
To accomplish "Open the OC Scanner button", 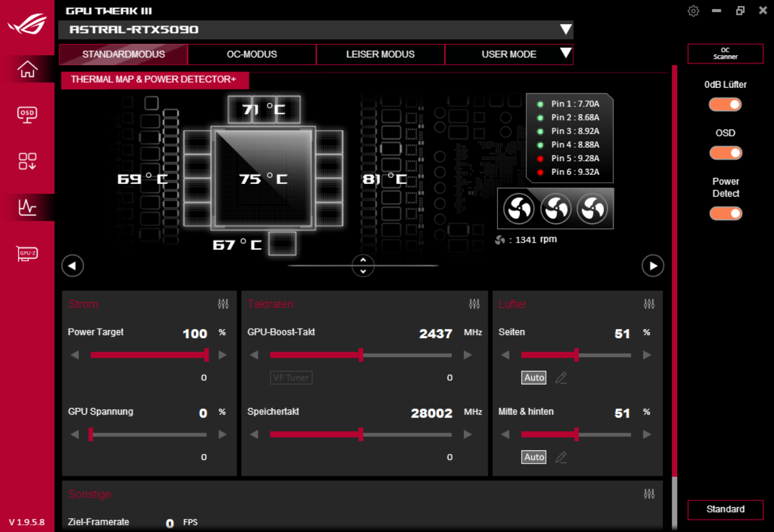I will pyautogui.click(x=725, y=53).
